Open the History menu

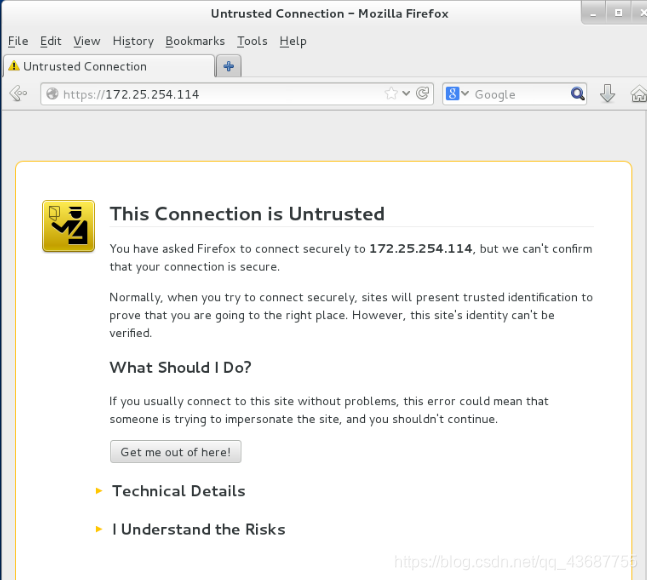(x=133, y=41)
